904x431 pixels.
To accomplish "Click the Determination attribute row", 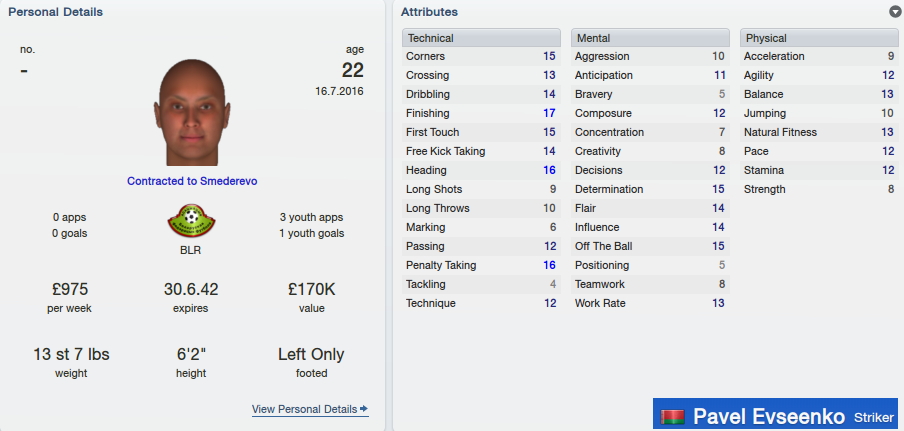I will coord(650,189).
